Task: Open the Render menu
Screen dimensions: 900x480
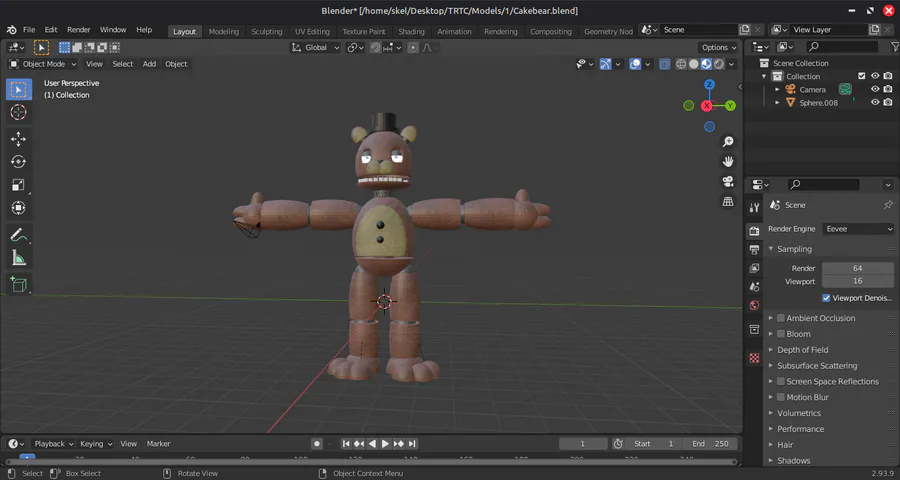Action: pos(79,30)
